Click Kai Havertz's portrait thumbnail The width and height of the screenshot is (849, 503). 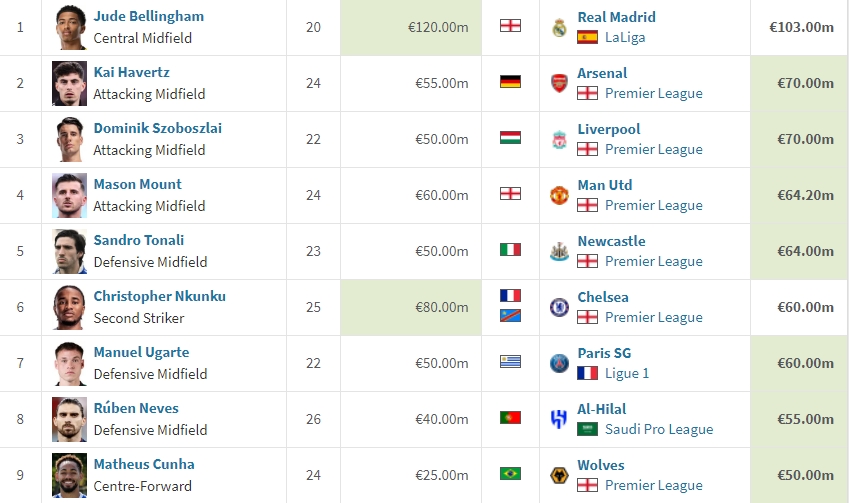click(69, 83)
